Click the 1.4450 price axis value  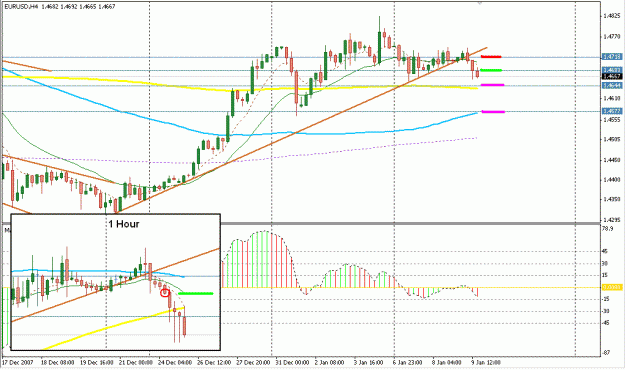tap(612, 160)
